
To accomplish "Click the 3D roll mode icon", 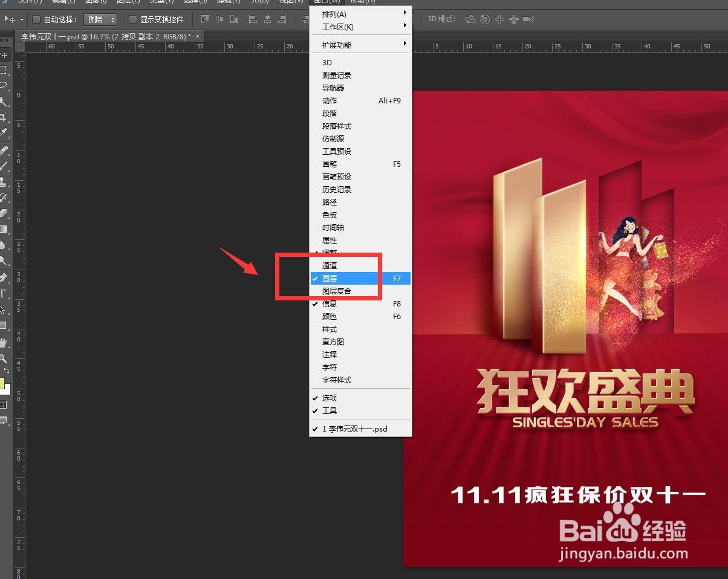I will (x=484, y=19).
